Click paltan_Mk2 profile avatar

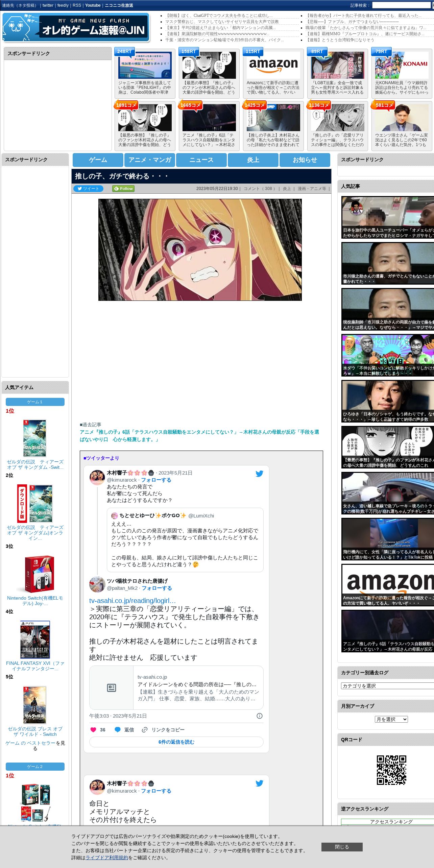97,584
